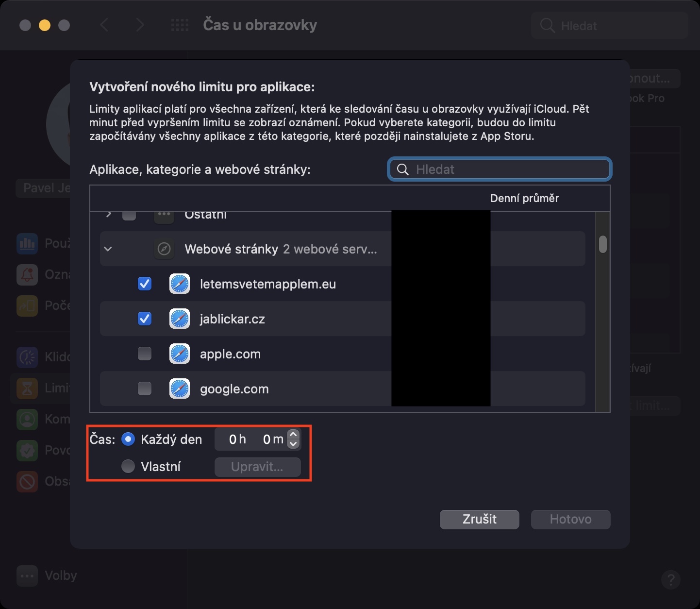This screenshot has width=700, height=609.
Task: Click the magnifier icon in dialog search field
Action: 402,169
